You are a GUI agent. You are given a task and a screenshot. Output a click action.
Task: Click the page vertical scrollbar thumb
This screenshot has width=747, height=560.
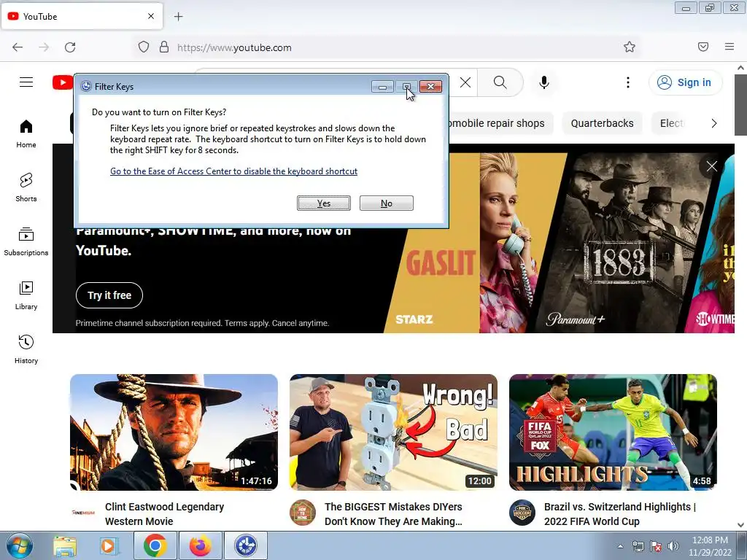click(x=740, y=105)
